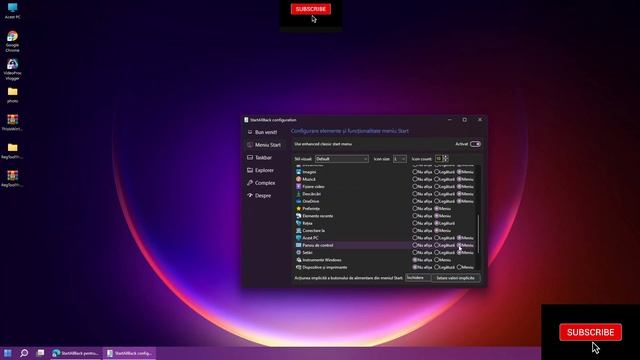
Task: Click the Elemente recente icon
Action: coord(298,216)
